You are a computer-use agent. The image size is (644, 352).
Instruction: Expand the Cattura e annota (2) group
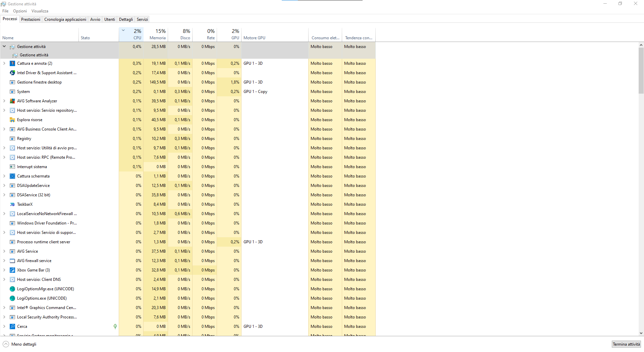(x=4, y=63)
